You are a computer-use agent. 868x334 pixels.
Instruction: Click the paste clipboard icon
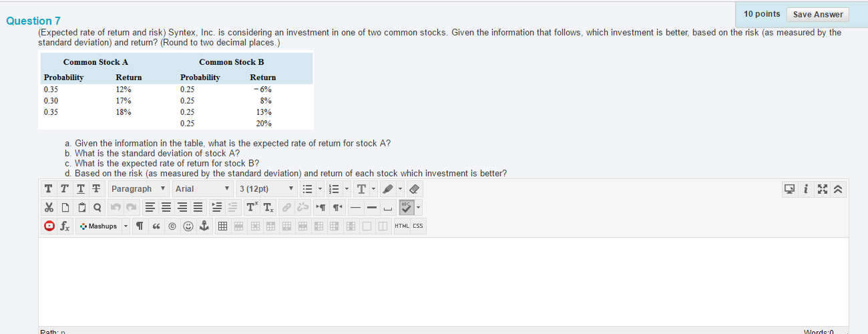[x=83, y=207]
